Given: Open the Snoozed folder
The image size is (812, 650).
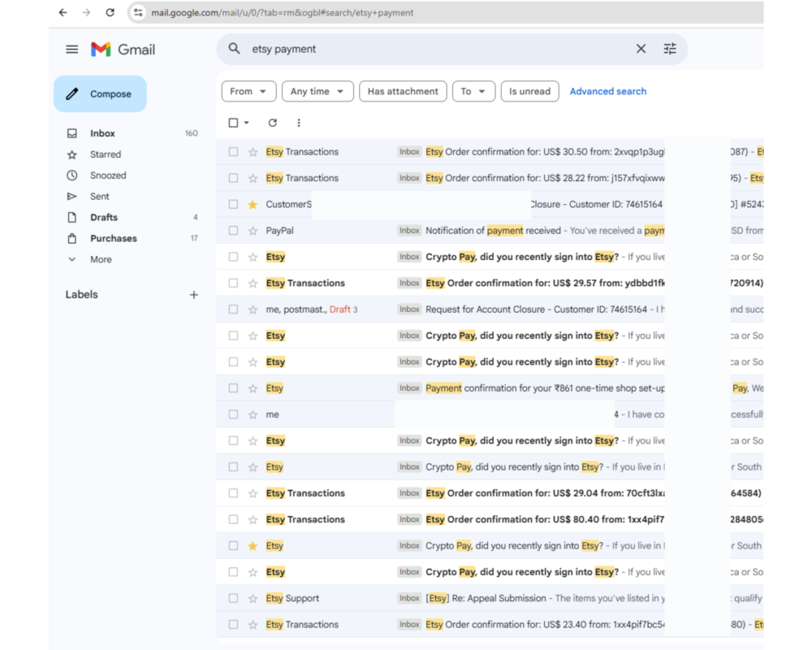Looking at the screenshot, I should (108, 175).
